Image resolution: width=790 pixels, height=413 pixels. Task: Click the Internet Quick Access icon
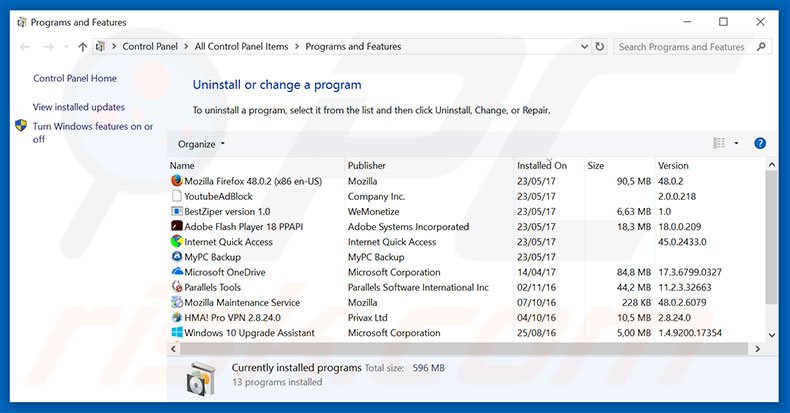(176, 241)
